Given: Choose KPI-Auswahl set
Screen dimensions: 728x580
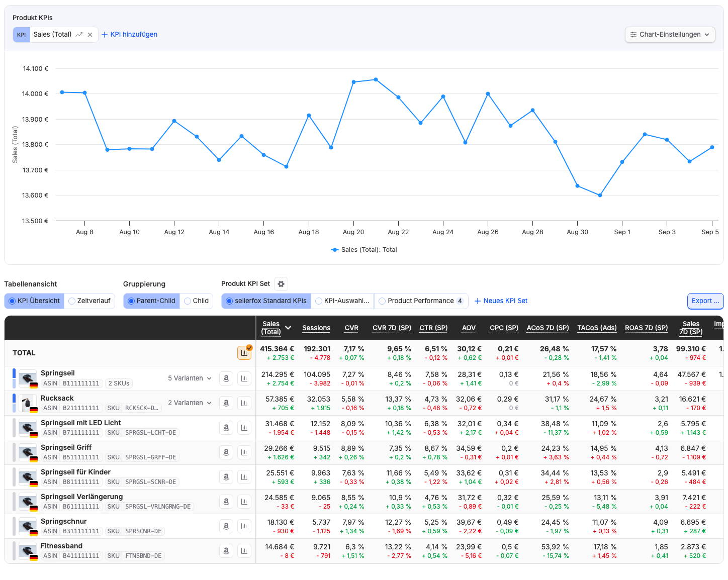Looking at the screenshot, I should [342, 301].
